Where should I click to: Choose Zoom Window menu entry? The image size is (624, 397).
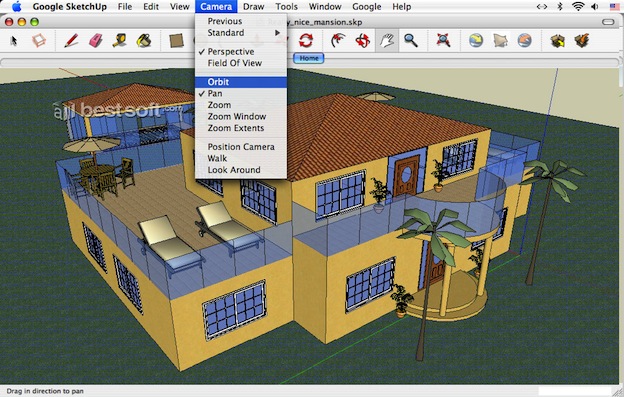click(x=241, y=117)
